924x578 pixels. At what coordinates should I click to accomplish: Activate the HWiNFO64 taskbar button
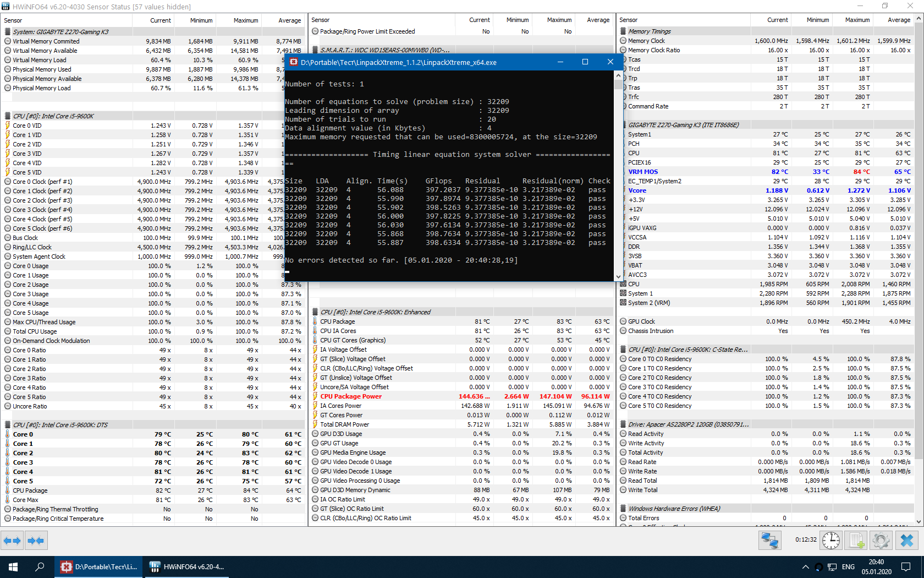(x=186, y=567)
